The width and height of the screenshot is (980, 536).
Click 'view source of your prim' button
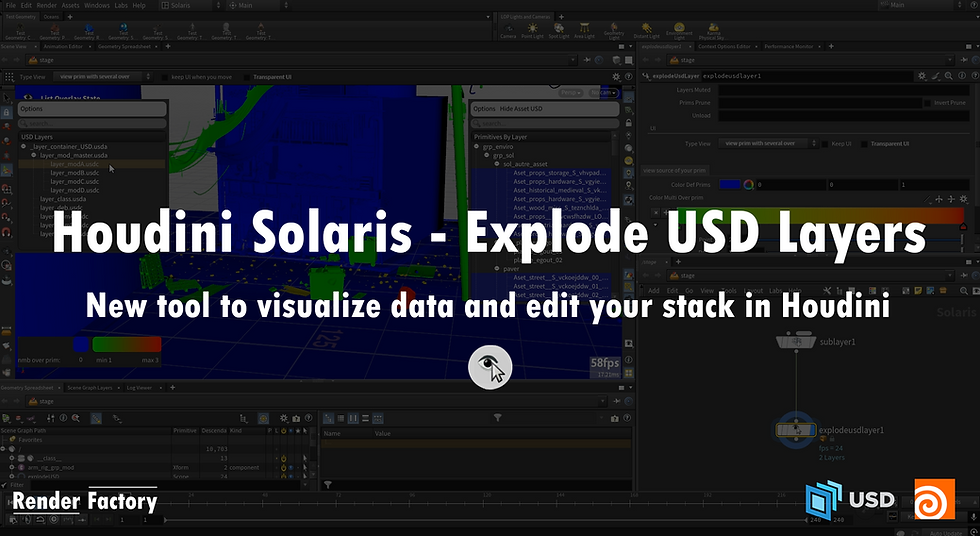[x=674, y=171]
